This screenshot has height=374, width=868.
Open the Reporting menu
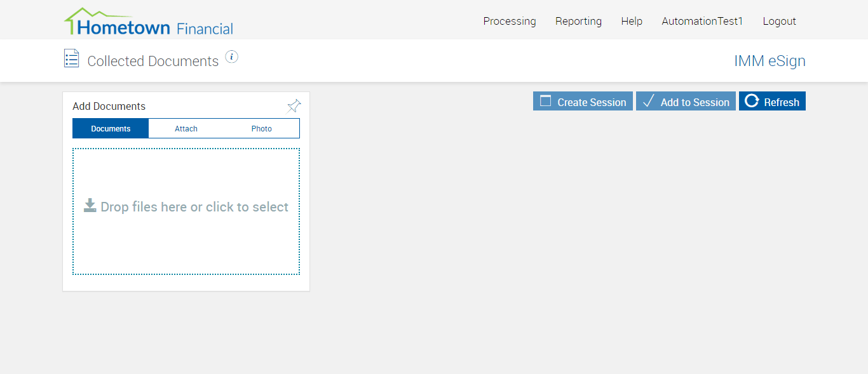coord(578,21)
